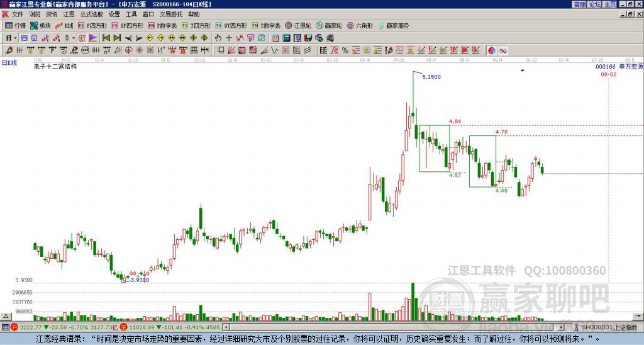The image size is (644, 345).
Task: Click the 4.57 support label
Action: pos(455,175)
